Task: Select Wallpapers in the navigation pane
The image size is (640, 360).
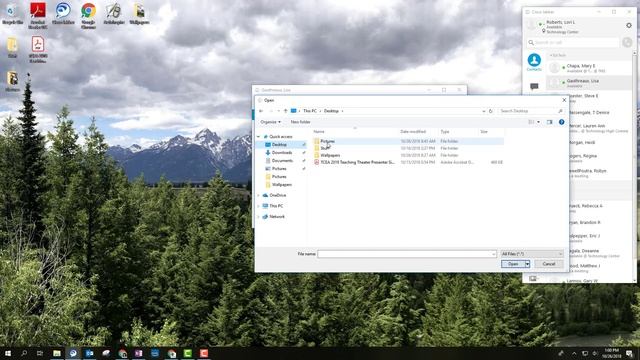Action: pos(282,185)
